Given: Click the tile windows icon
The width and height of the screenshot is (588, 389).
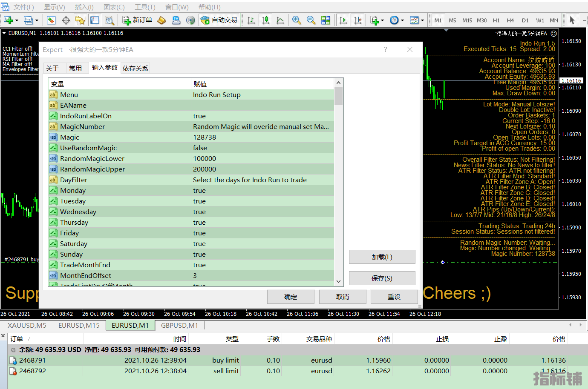Looking at the screenshot, I should point(326,20).
